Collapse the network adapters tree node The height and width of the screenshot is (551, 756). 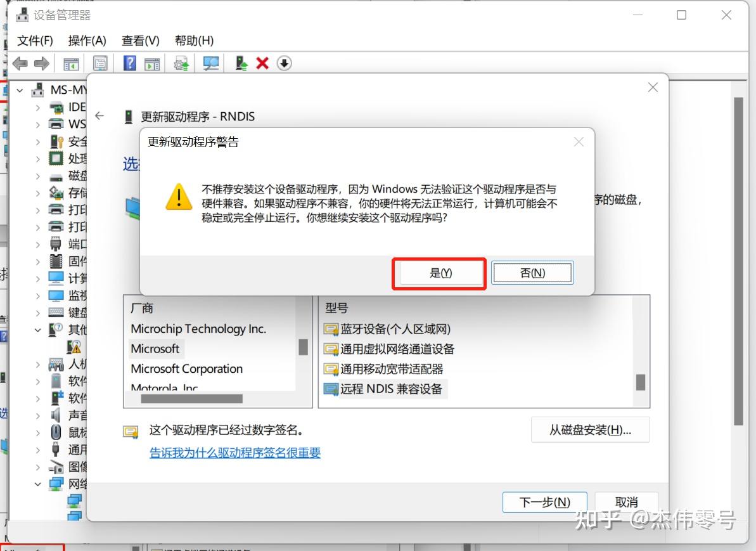pyautogui.click(x=37, y=484)
